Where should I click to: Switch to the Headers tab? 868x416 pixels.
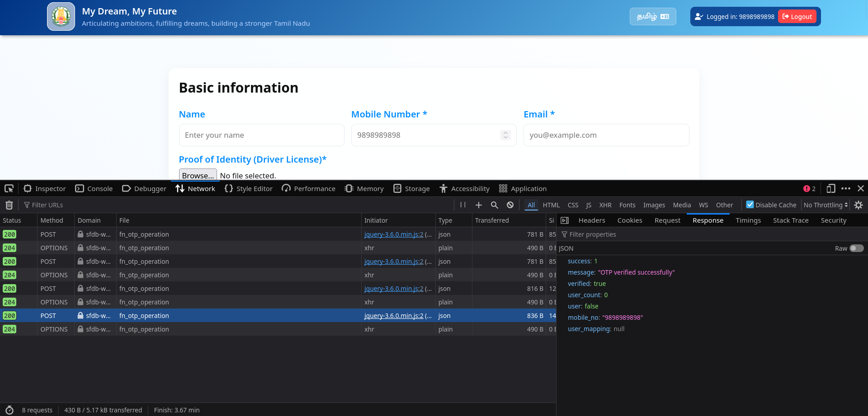(x=591, y=220)
